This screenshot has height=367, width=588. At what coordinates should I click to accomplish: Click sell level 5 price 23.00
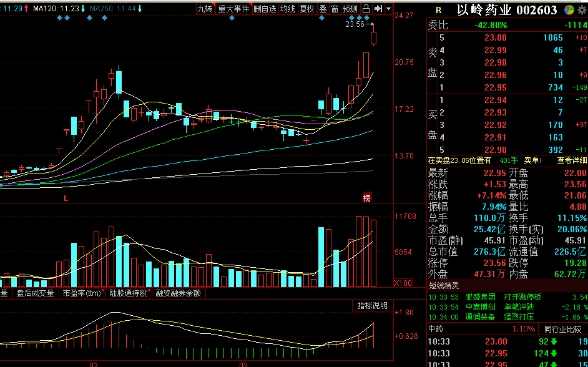coord(496,37)
